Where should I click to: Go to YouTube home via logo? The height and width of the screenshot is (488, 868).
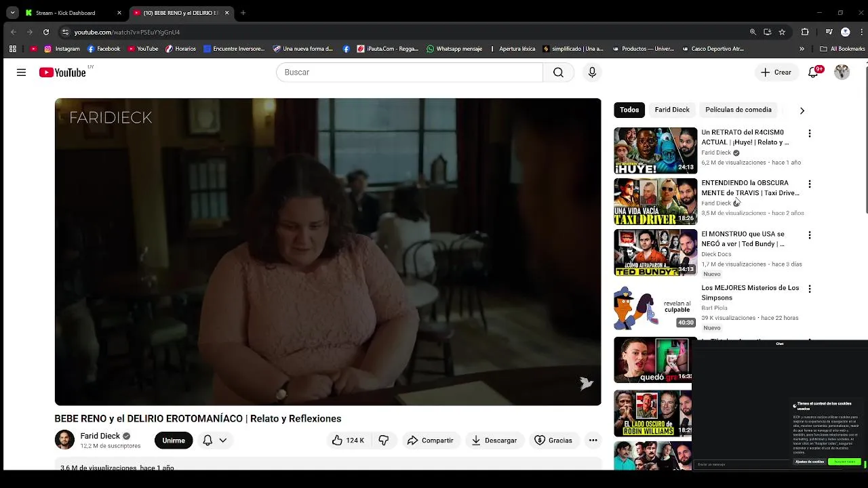click(x=62, y=73)
